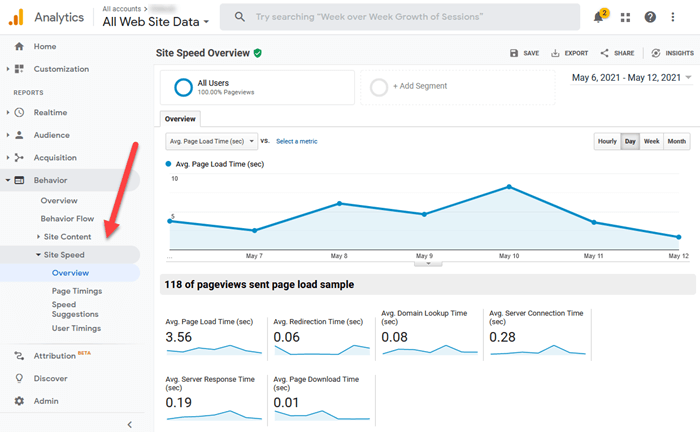Image resolution: width=700 pixels, height=432 pixels.
Task: Click the Avg. Page Load Time 3.56 sparkline
Action: coord(214,350)
